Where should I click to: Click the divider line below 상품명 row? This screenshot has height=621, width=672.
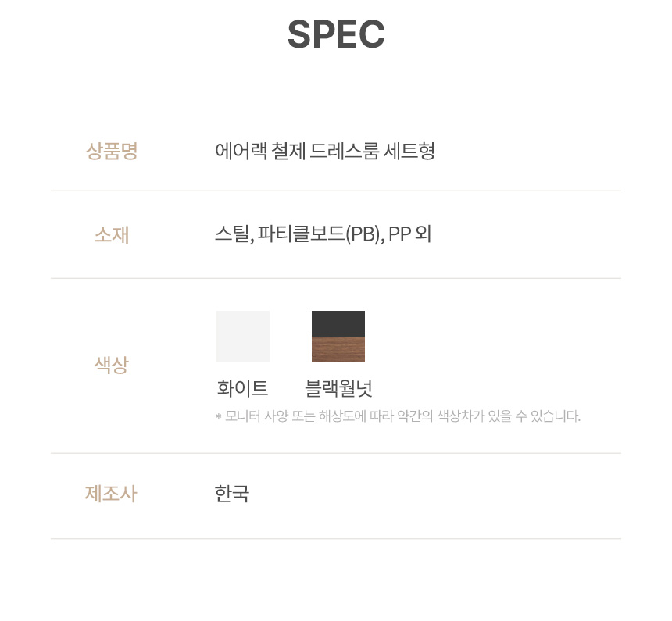pyautogui.click(x=336, y=191)
